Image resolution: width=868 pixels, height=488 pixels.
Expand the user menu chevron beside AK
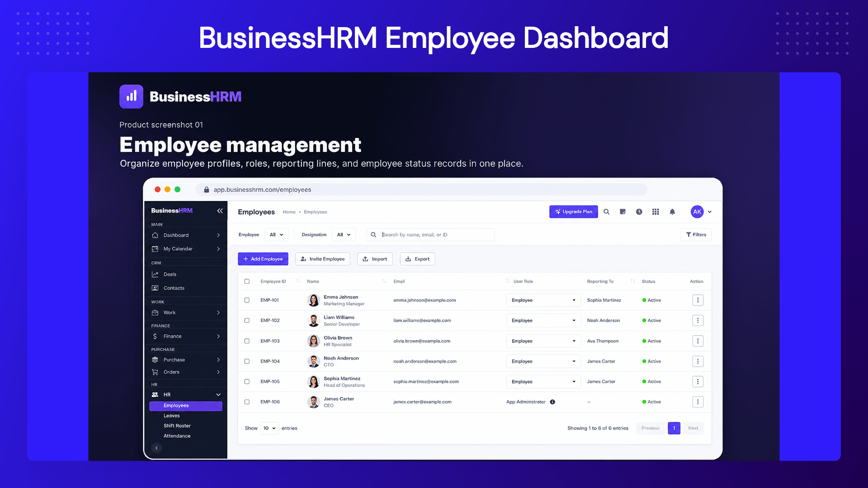710,211
